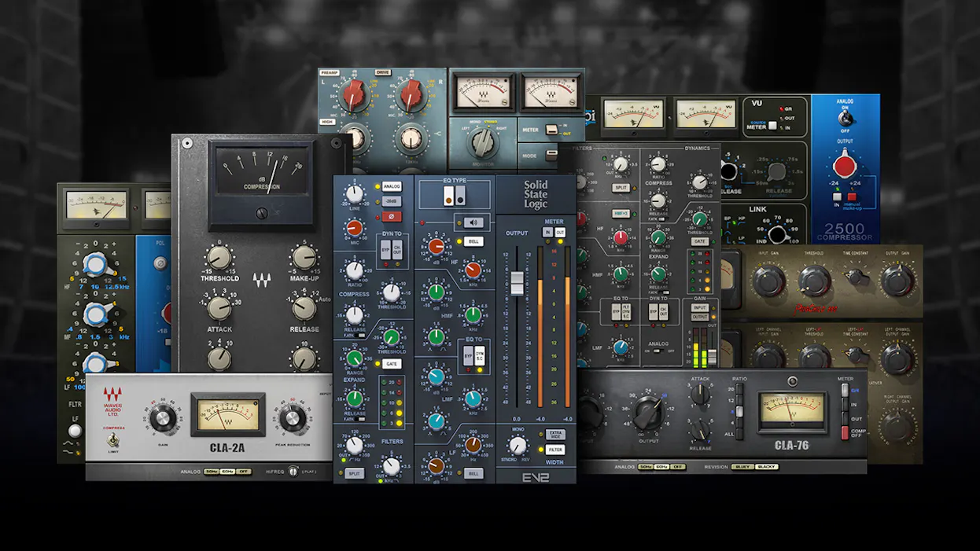Image resolution: width=980 pixels, height=551 pixels.
Task: Flip the ANALOG ON/OFF switch on the 2500 Compressor
Action: tap(846, 118)
